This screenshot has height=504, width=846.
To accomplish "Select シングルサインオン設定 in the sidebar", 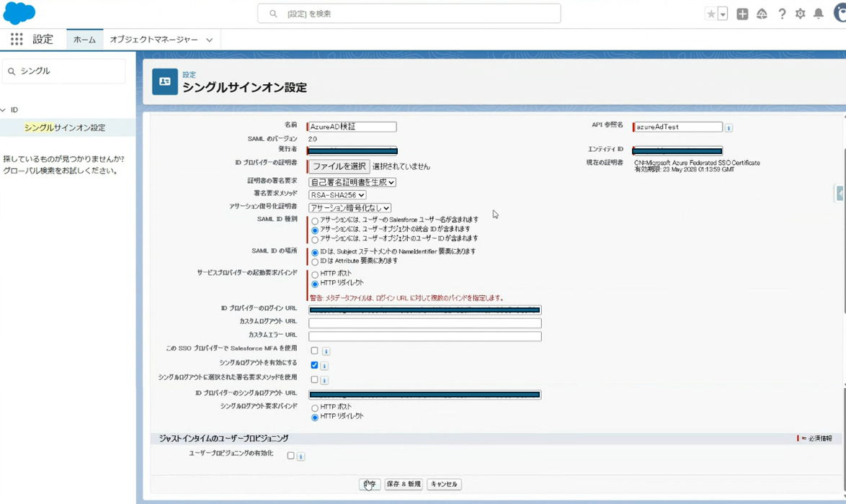I will pos(65,127).
